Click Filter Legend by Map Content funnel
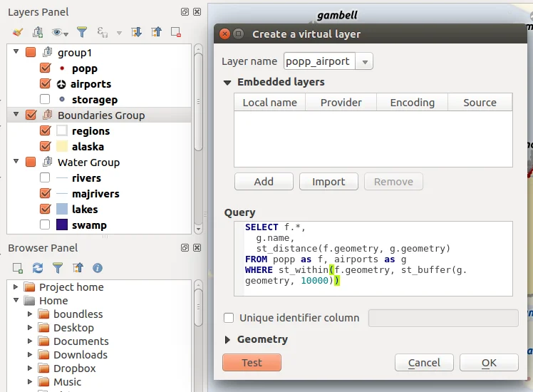 [82, 32]
